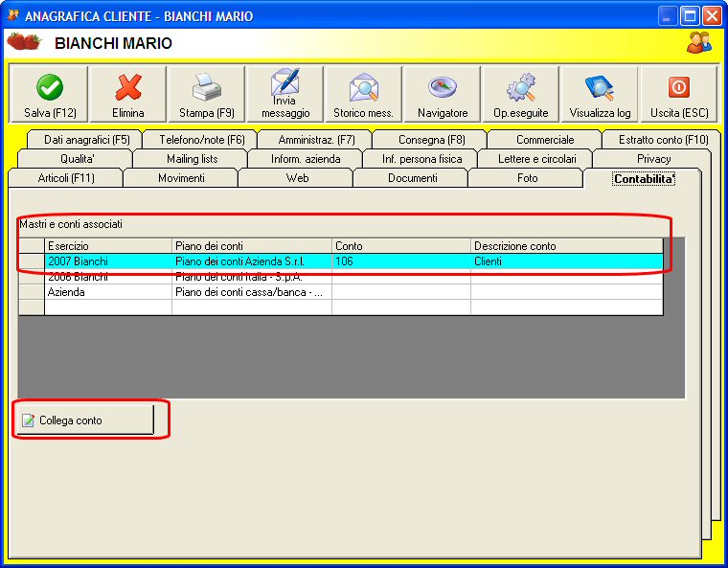728x568 pixels.
Task: Click cell Piano dei conti Azienda S.r.l.
Action: point(252,261)
